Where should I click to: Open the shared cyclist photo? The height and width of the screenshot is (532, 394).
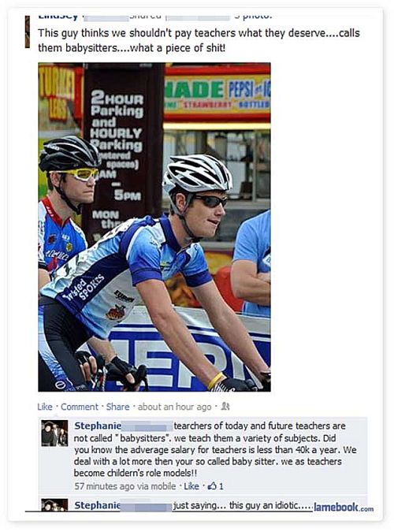tap(154, 227)
